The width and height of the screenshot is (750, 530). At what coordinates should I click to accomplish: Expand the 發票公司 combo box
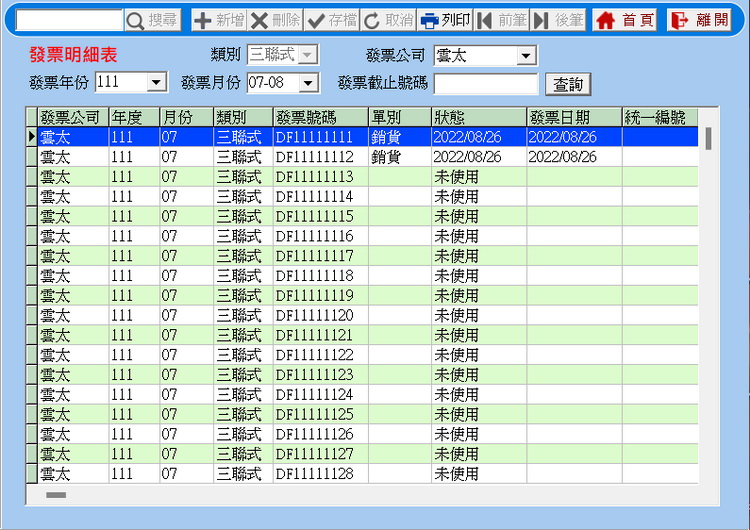tap(526, 56)
